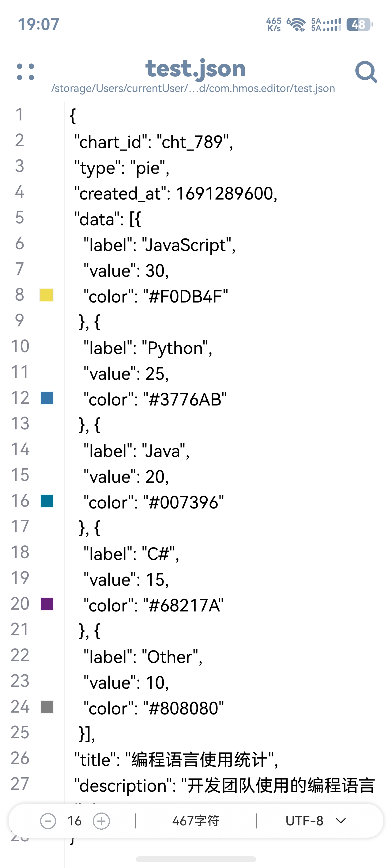Open the four-dot menu icon
392x868 pixels.
coord(26,72)
